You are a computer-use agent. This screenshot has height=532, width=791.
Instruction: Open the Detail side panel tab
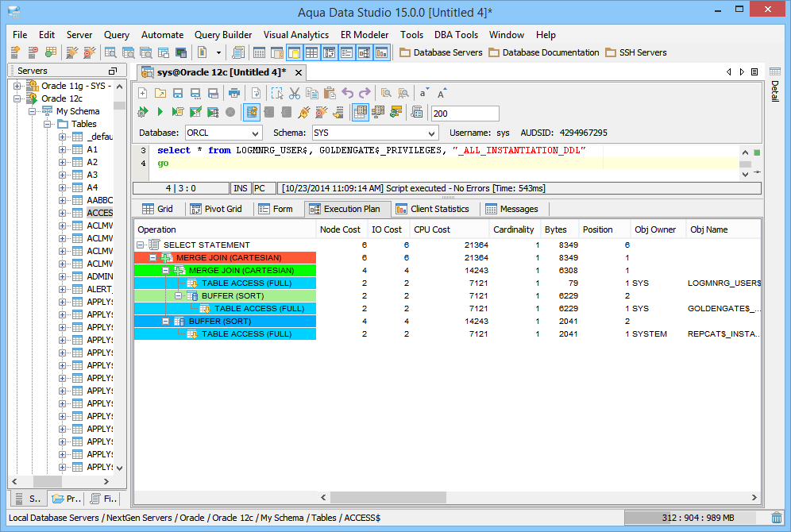[775, 85]
